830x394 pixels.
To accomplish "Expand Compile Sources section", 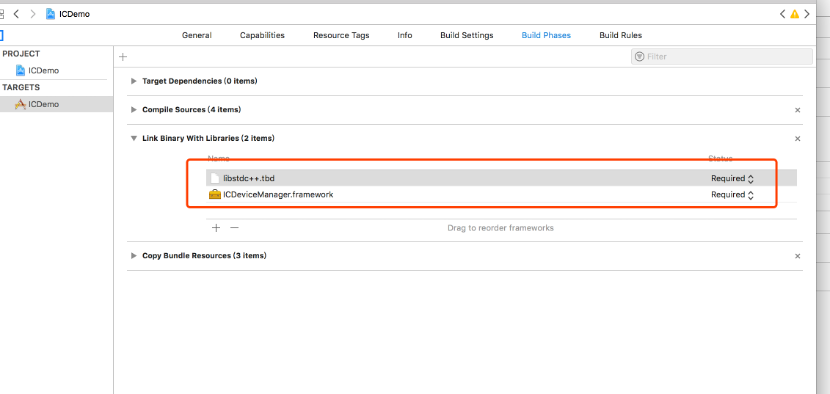I will tap(134, 110).
